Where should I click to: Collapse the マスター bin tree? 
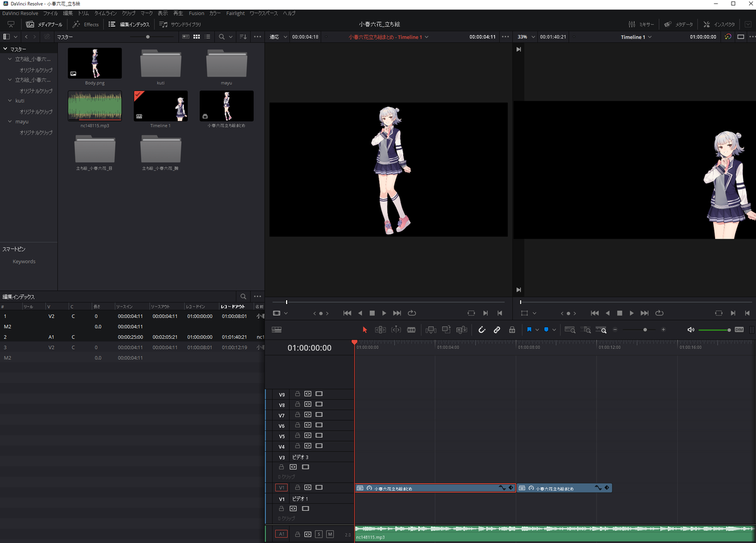pos(5,49)
